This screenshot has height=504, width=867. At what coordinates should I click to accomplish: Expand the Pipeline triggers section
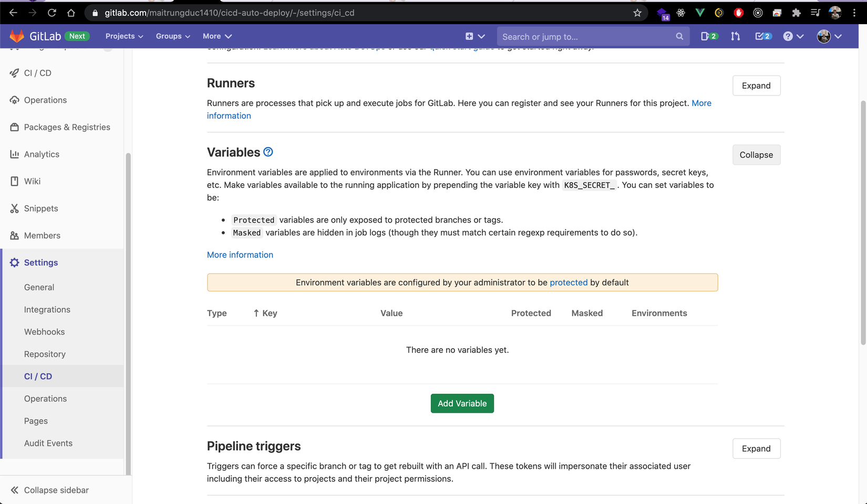click(756, 448)
